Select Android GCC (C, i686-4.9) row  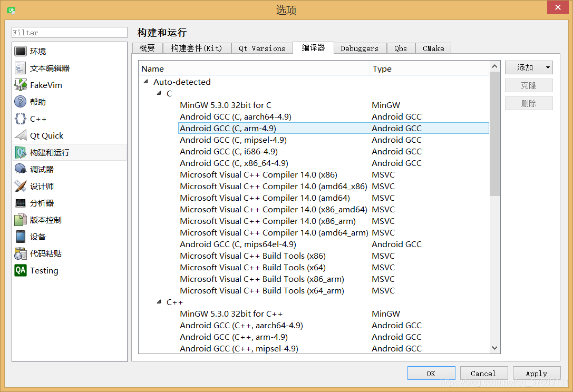(x=334, y=152)
